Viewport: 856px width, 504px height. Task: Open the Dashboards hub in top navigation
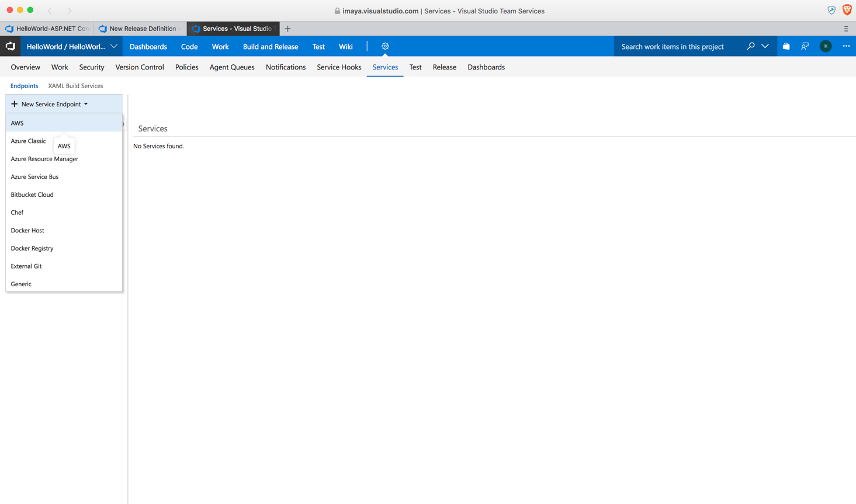click(x=148, y=47)
